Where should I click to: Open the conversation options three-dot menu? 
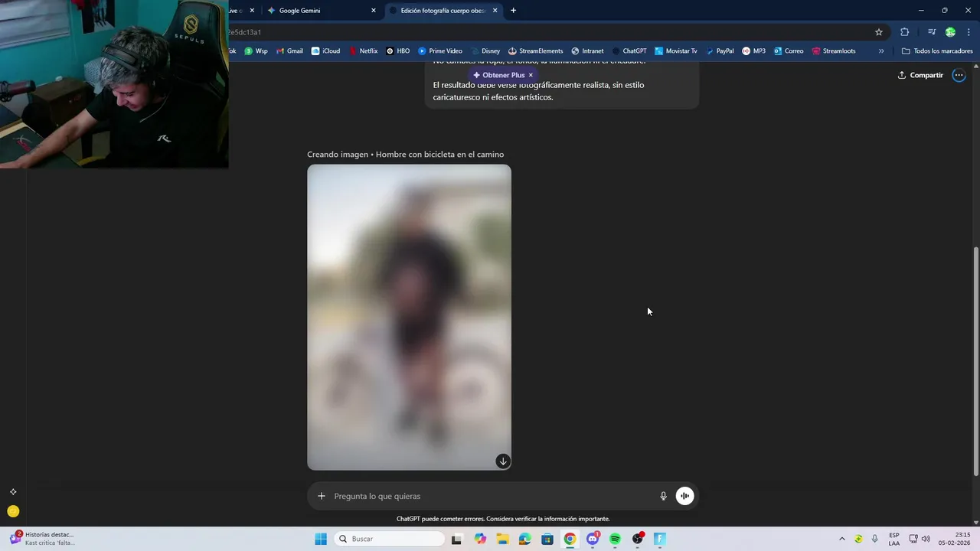point(959,75)
